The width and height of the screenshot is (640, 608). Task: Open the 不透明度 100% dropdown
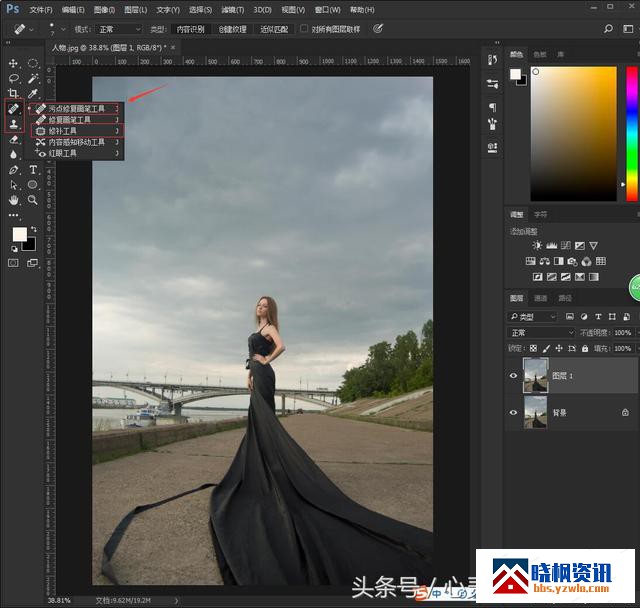(626, 333)
